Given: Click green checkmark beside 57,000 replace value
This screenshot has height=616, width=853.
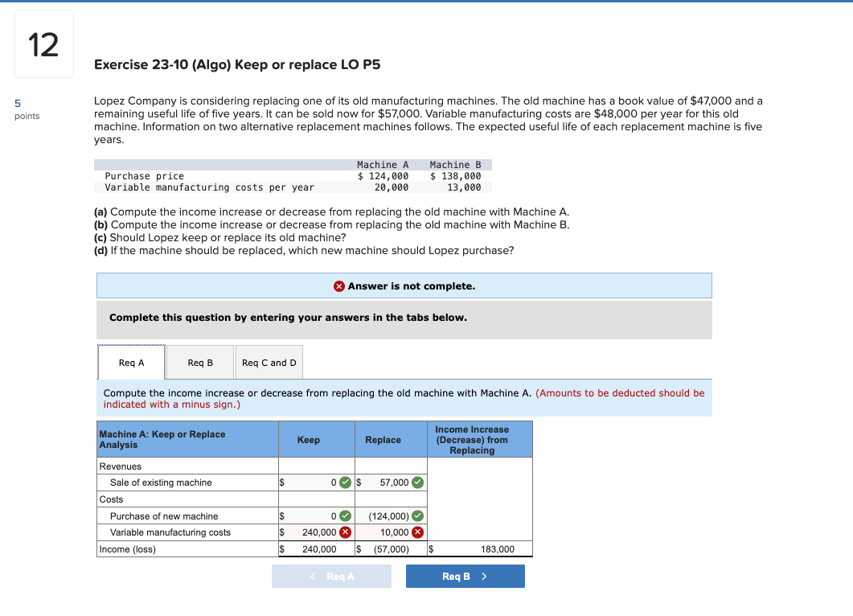Looking at the screenshot, I should tap(417, 483).
